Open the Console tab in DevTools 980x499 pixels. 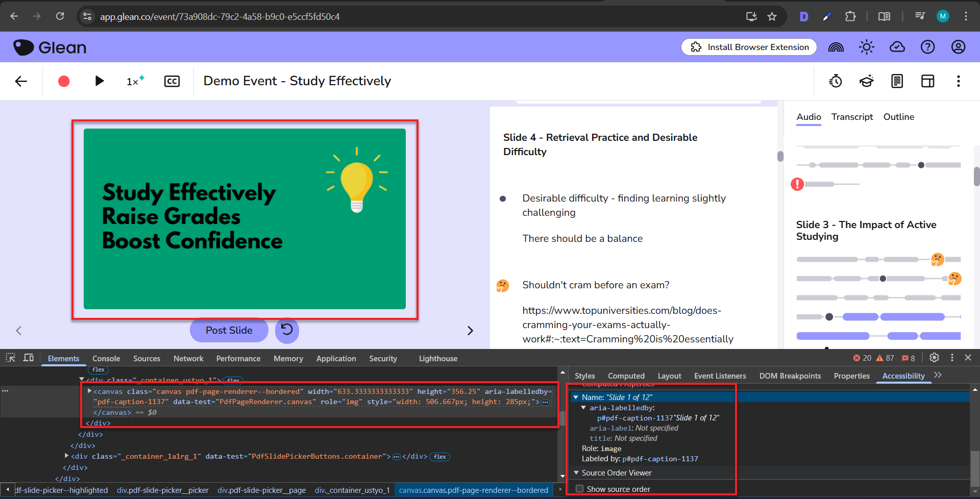point(106,359)
